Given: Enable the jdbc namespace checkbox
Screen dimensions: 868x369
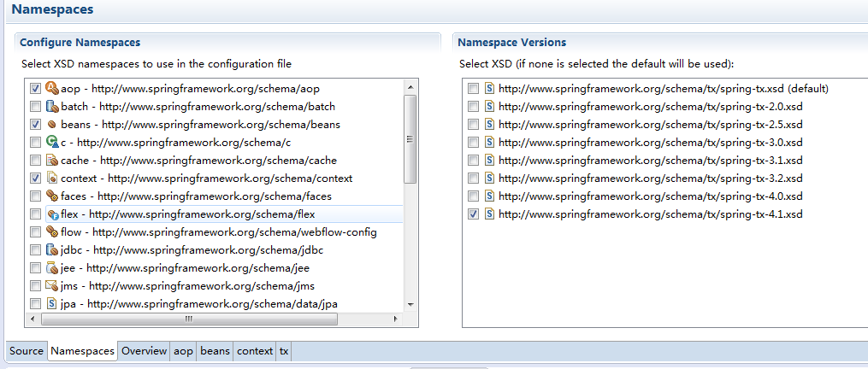Looking at the screenshot, I should coord(35,250).
